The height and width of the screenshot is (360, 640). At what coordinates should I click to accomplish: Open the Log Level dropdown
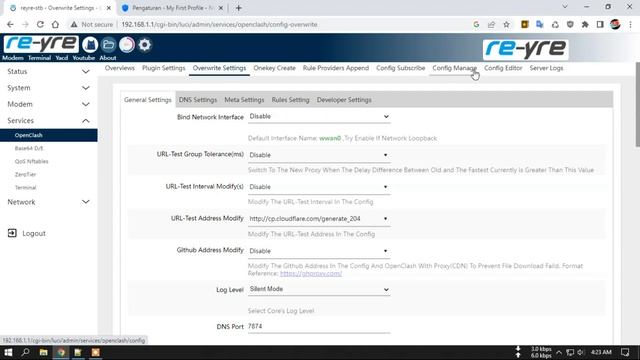pyautogui.click(x=319, y=289)
